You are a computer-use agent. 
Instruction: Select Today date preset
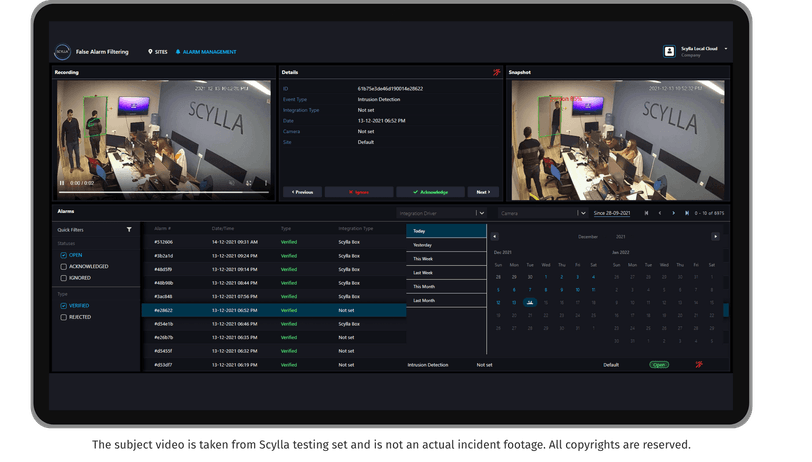[446, 231]
